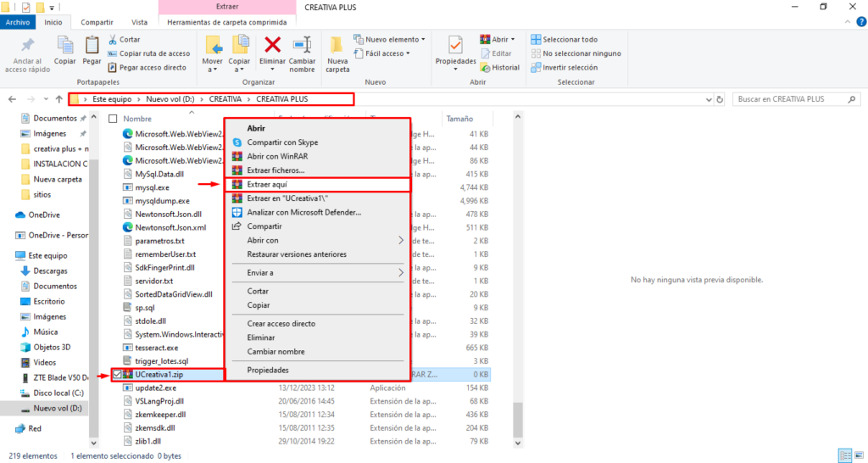The height and width of the screenshot is (463, 868).
Task: Click Cortar scissors in the ribbon
Action: [x=125, y=39]
